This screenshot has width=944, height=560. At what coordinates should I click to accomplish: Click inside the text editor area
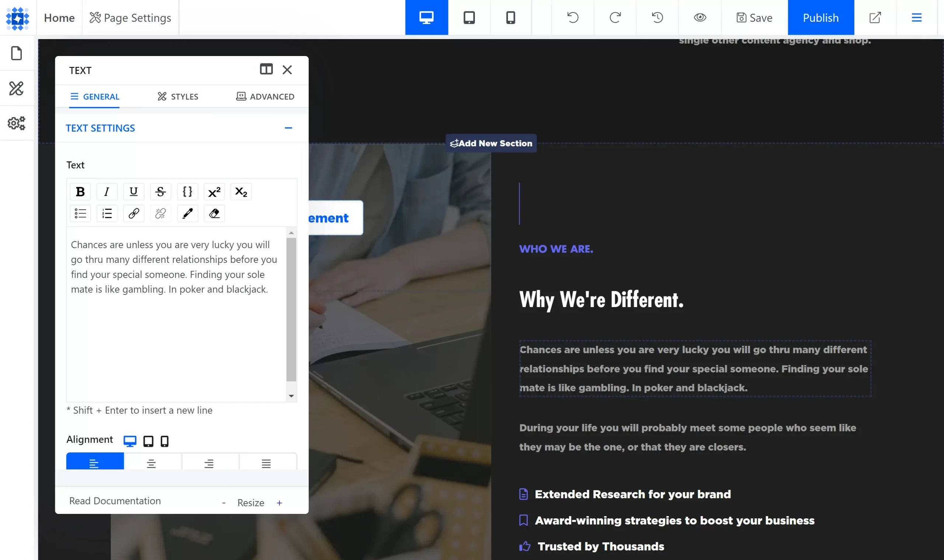tap(176, 314)
